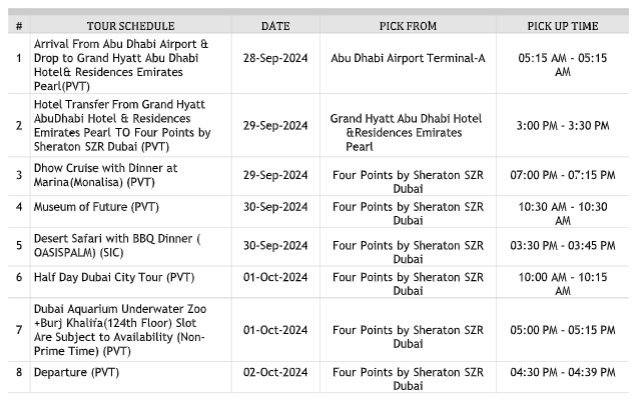Click the 3:00 PM - 3:30 PM time
Screen dimensions: 639x405
pos(563,125)
